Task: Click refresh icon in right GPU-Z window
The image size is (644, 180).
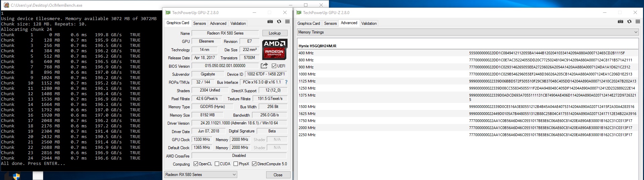Action: 629,21
